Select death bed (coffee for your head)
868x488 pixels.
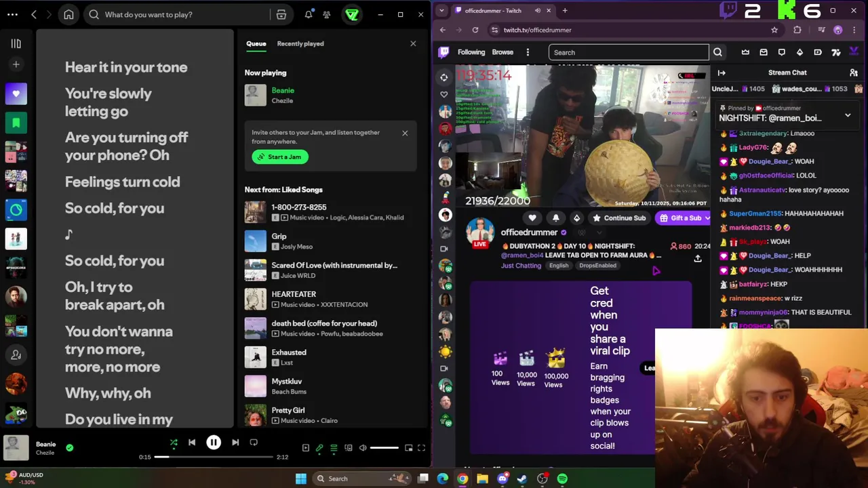point(330,328)
